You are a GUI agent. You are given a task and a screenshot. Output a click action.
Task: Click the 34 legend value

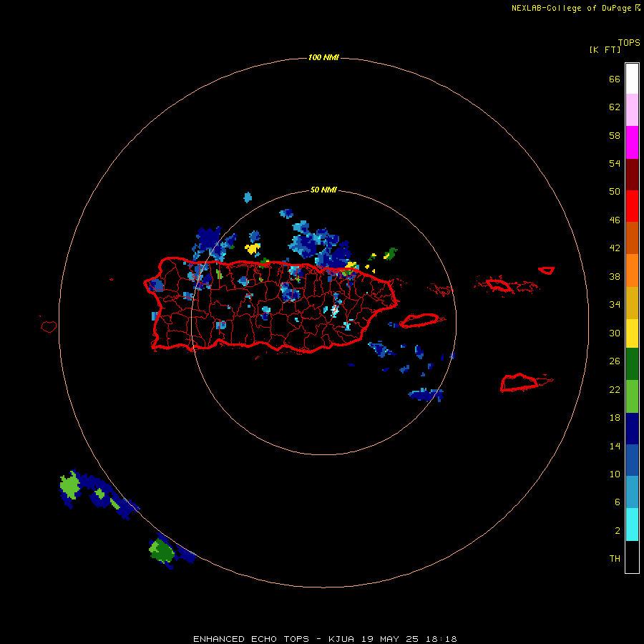(615, 305)
